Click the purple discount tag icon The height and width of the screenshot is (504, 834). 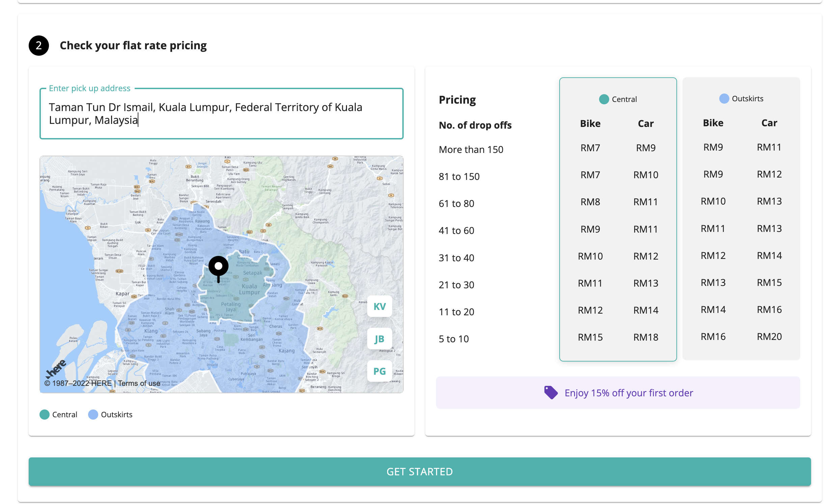click(x=551, y=392)
